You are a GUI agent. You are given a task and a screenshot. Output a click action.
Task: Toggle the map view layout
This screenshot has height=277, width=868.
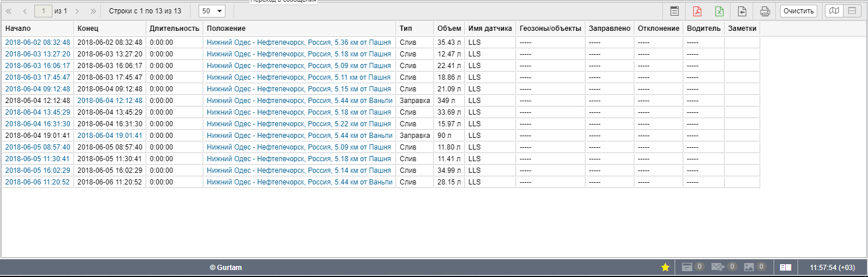click(835, 11)
